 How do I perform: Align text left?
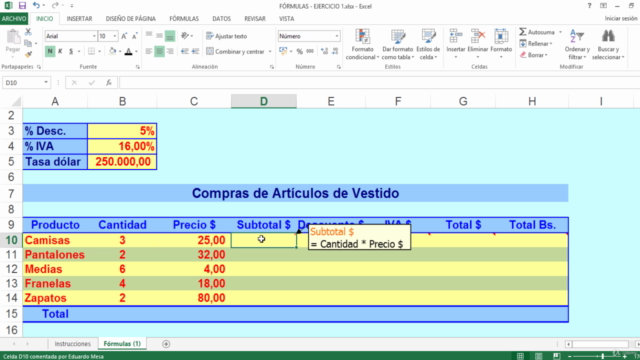(x=149, y=51)
